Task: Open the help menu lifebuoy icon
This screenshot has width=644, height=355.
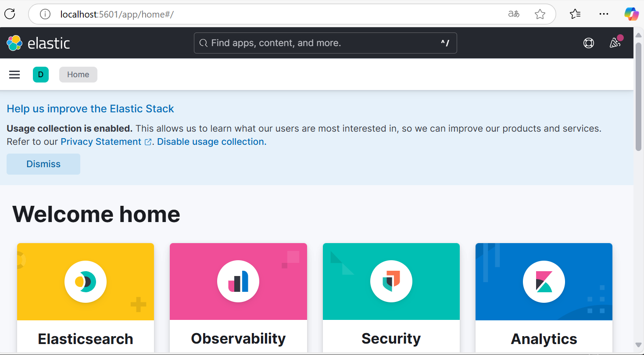Action: point(589,43)
